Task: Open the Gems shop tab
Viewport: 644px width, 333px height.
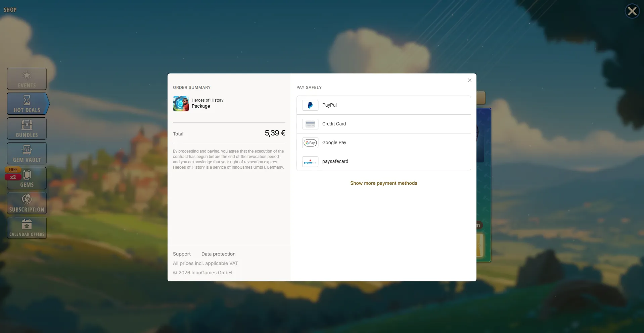Action: 27,178
